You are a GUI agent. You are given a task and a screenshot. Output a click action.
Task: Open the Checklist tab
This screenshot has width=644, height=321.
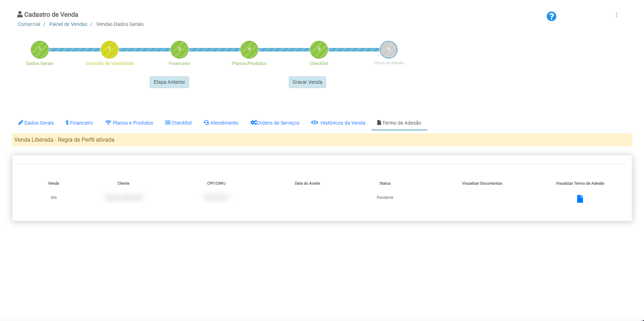coord(179,123)
